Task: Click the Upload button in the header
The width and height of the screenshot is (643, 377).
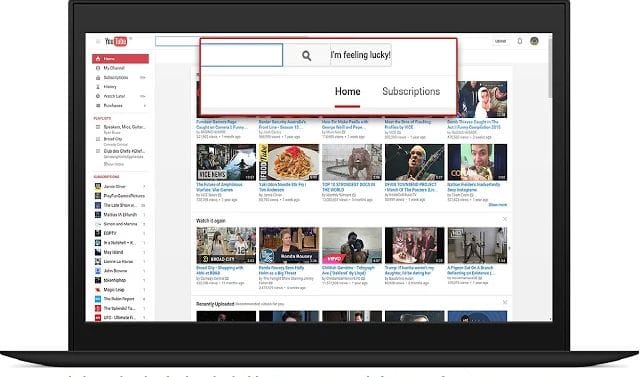Action: point(500,41)
